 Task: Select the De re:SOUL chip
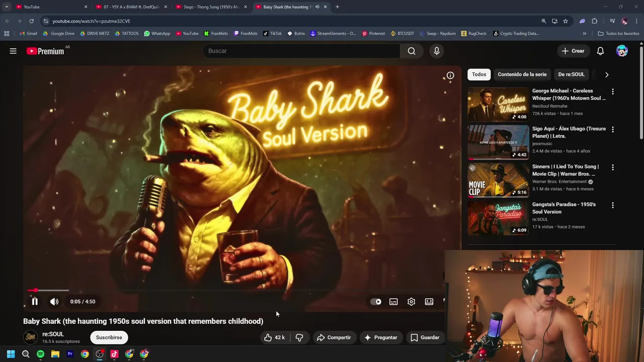coord(571,74)
